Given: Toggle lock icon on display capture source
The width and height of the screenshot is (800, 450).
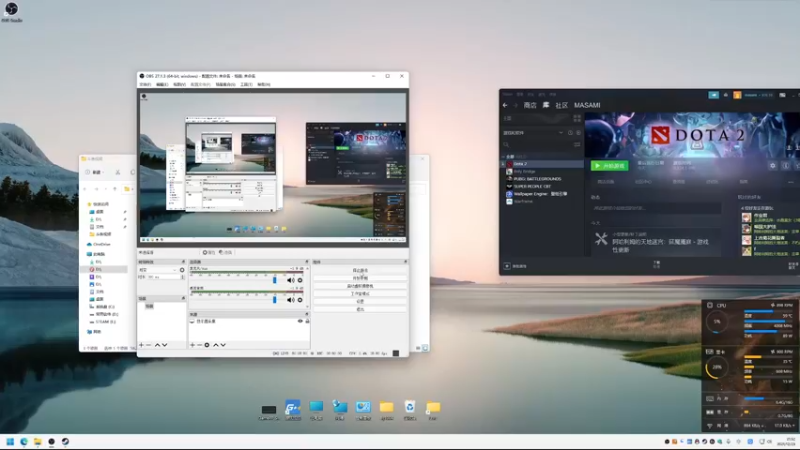Looking at the screenshot, I should 307,321.
